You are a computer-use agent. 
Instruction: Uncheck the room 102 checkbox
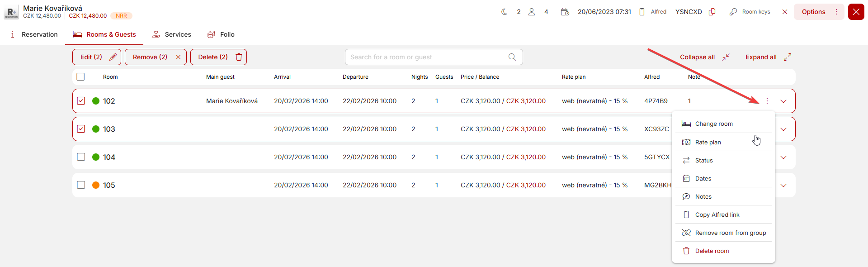coord(81,101)
